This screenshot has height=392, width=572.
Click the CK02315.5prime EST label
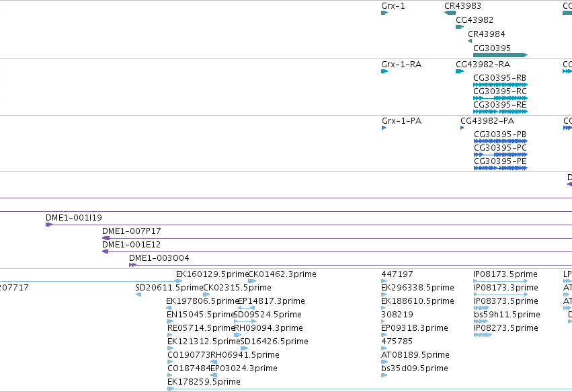pos(237,288)
